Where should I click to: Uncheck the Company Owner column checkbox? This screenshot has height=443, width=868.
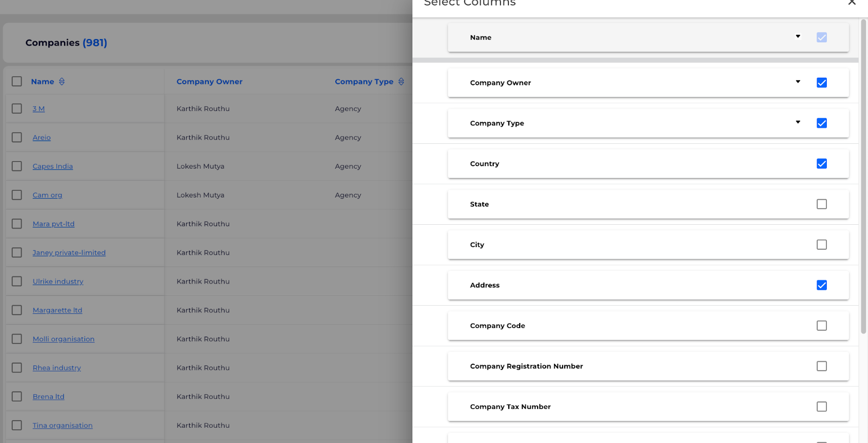[x=822, y=83]
